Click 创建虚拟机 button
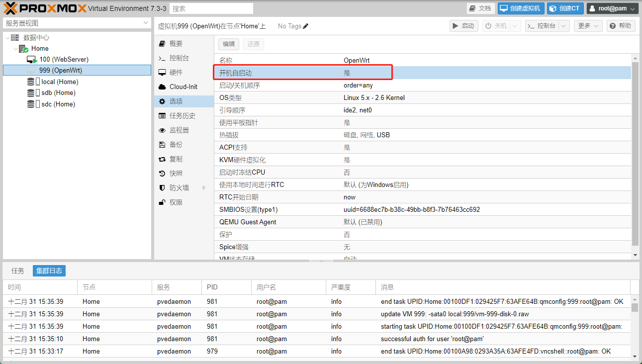The height and width of the screenshot is (364, 642). point(521,8)
